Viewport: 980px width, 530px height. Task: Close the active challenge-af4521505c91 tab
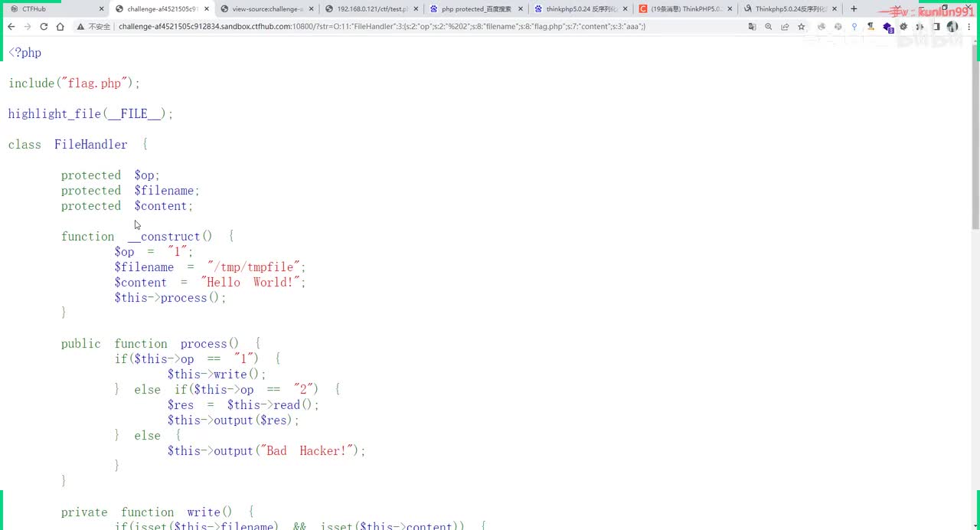coord(206,9)
